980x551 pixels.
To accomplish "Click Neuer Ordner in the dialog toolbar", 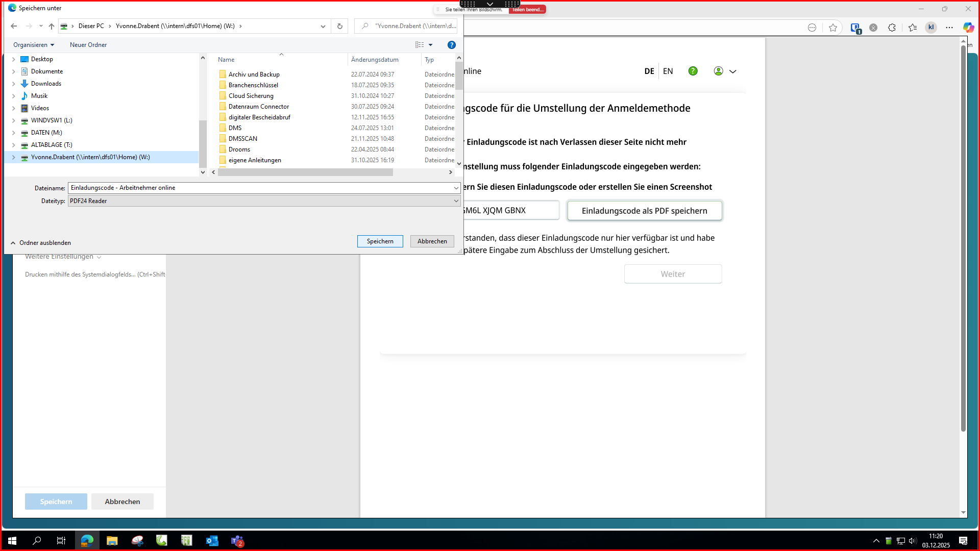I will pyautogui.click(x=88, y=45).
